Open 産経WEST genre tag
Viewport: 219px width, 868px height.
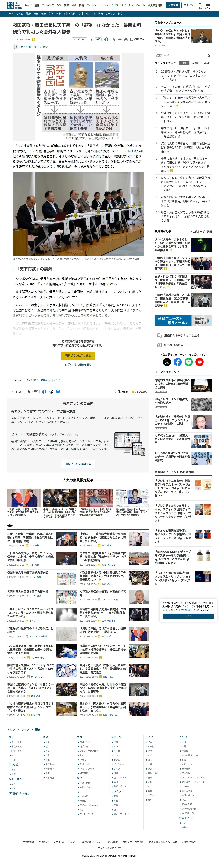click(46, 380)
